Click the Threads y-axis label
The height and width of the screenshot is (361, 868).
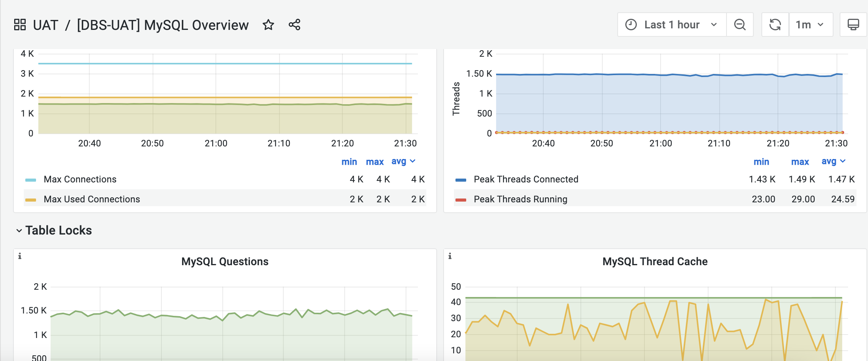(x=456, y=98)
